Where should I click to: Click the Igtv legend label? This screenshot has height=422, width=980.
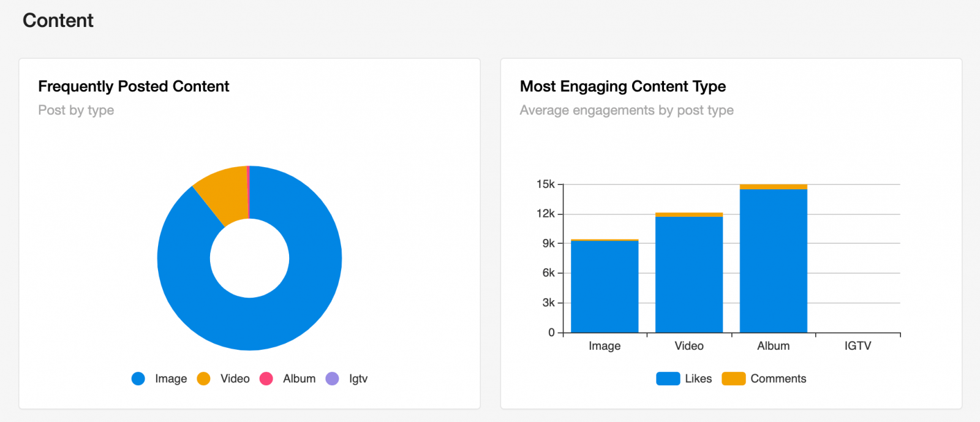point(358,379)
